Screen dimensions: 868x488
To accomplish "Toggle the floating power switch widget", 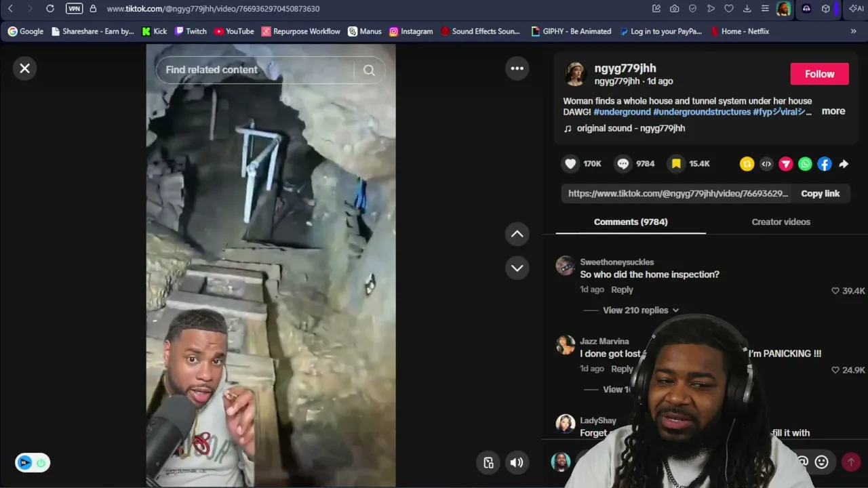I will (33, 463).
